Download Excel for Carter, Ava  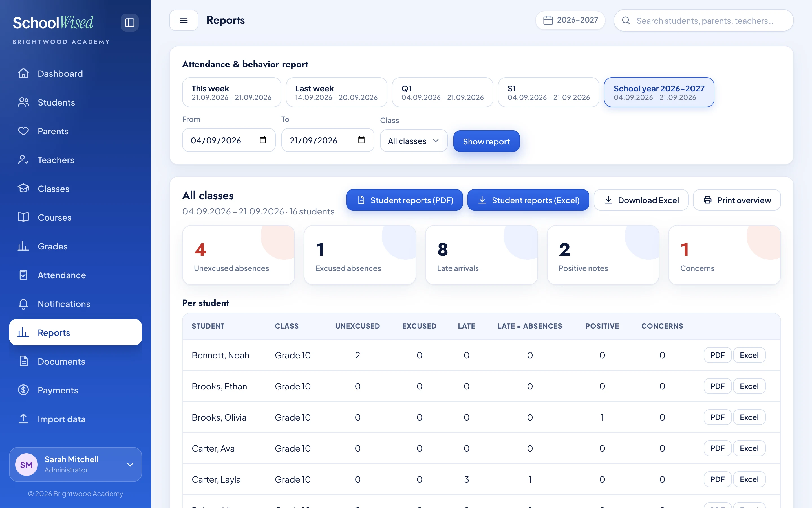pyautogui.click(x=749, y=448)
